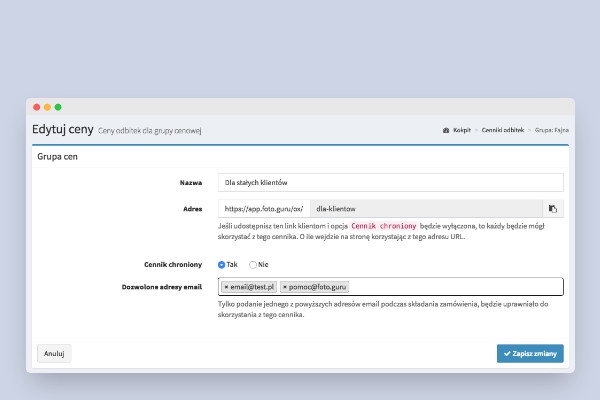This screenshot has width=600, height=400.
Task: Click the 'Grupa cen' panel header
Action: pyautogui.click(x=58, y=157)
